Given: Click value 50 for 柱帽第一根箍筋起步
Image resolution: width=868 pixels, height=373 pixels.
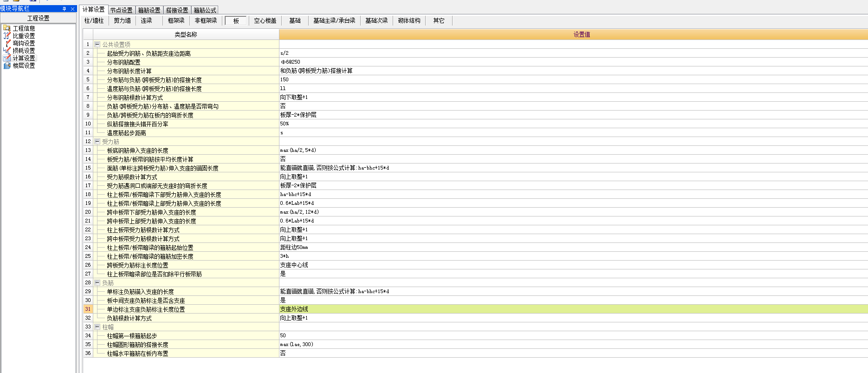Looking at the screenshot, I should pyautogui.click(x=574, y=336).
